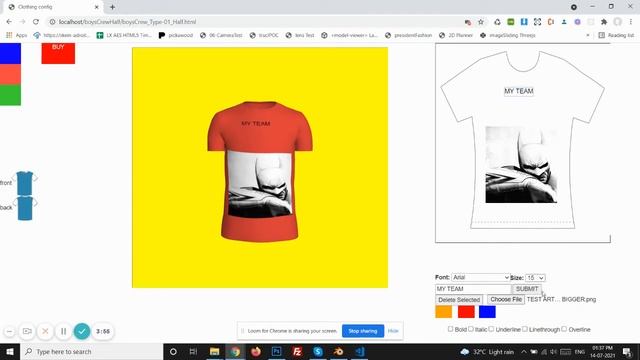Screen dimensions: 640x360
Task: Bookmark the page with the star icon
Action: pos(481,22)
